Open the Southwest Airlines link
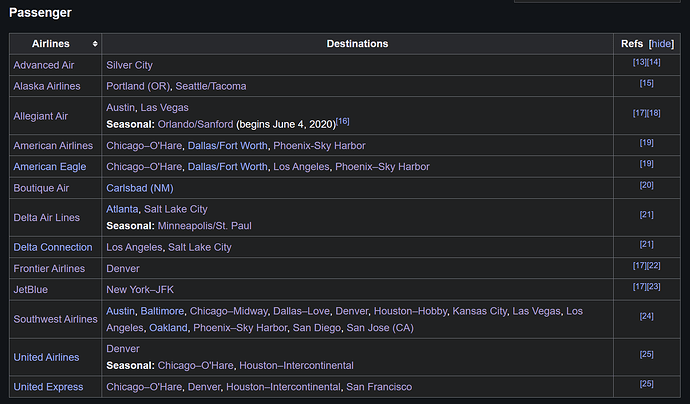 point(55,319)
